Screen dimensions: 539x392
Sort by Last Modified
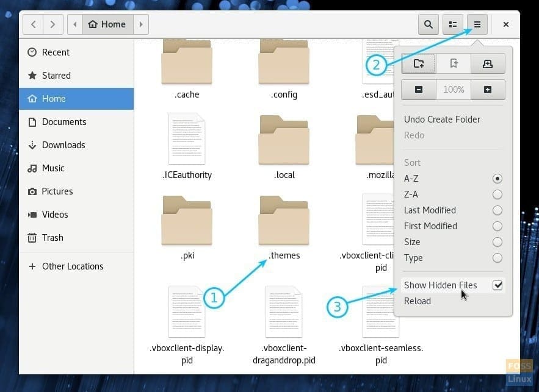453,210
